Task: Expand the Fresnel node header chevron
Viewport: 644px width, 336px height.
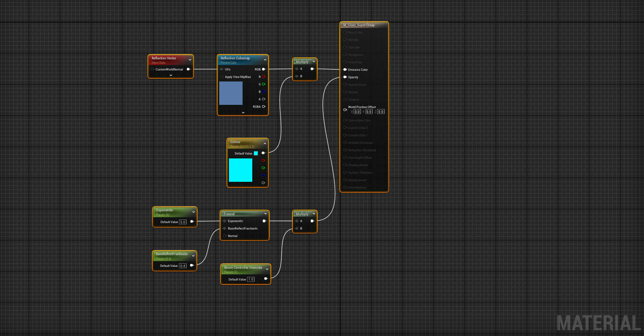Action: coord(265,214)
